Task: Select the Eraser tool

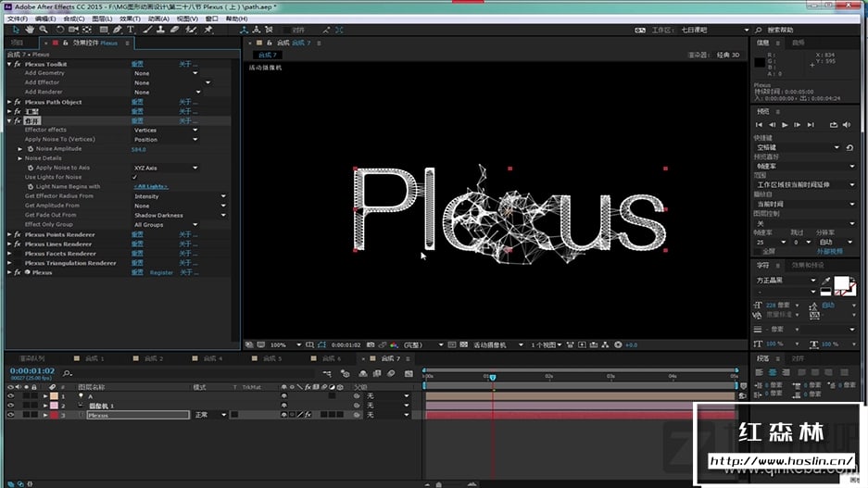Action: 174,30
